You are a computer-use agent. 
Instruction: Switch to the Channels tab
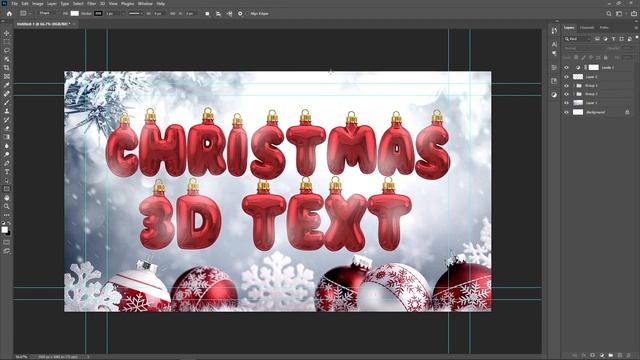(587, 28)
